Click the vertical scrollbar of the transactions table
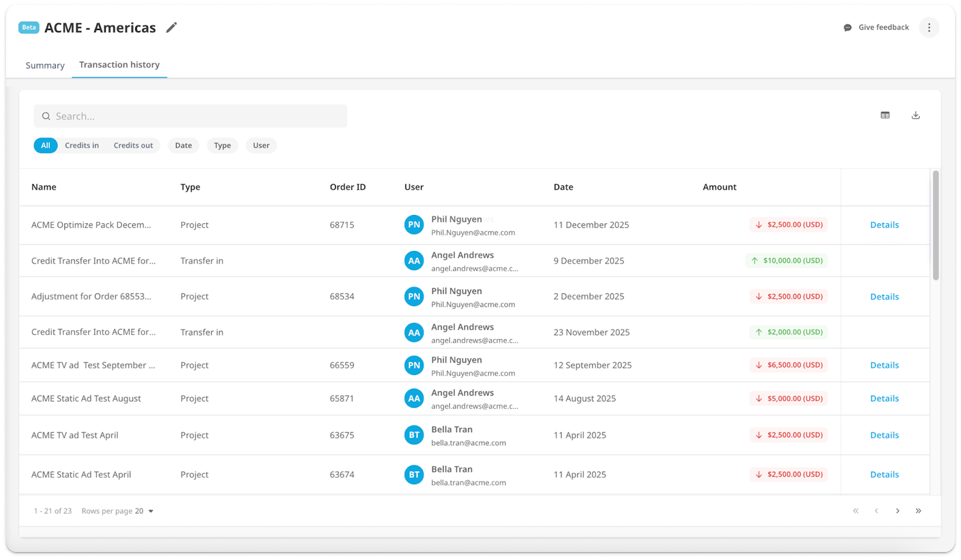The height and width of the screenshot is (560, 961). 935,225
